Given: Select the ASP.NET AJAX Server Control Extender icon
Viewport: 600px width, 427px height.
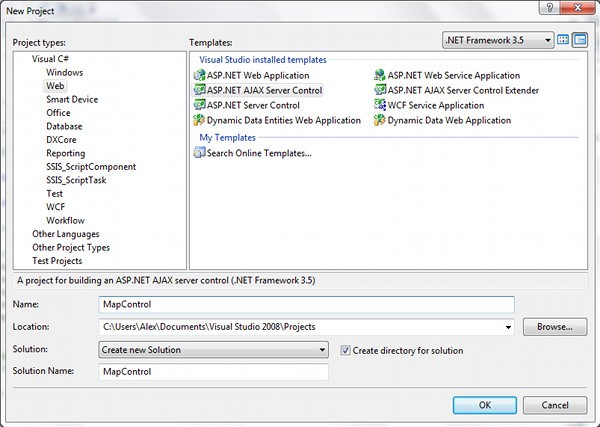Looking at the screenshot, I should tap(380, 90).
